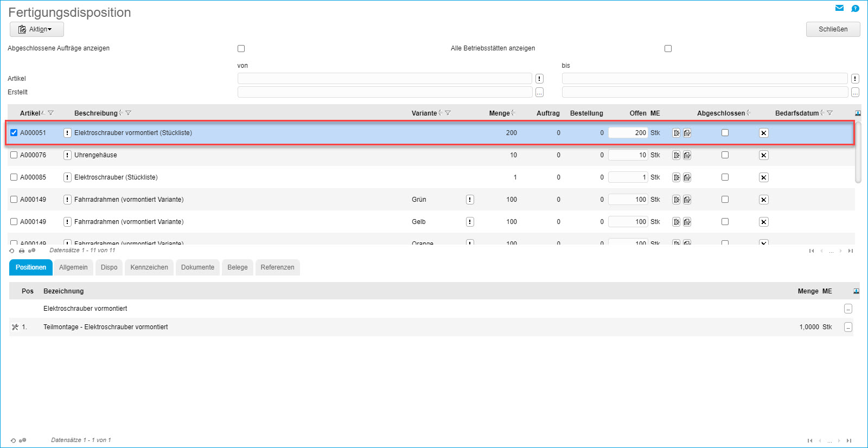Switch to the Allgemein tab
Image resolution: width=868 pixels, height=448 pixels.
(x=73, y=267)
